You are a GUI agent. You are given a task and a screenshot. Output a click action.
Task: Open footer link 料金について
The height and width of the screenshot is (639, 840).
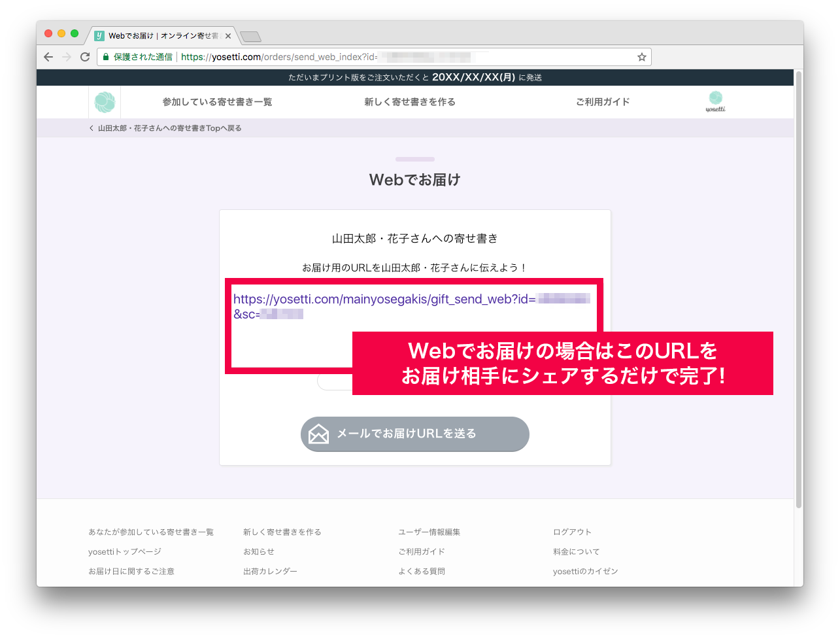click(x=577, y=551)
